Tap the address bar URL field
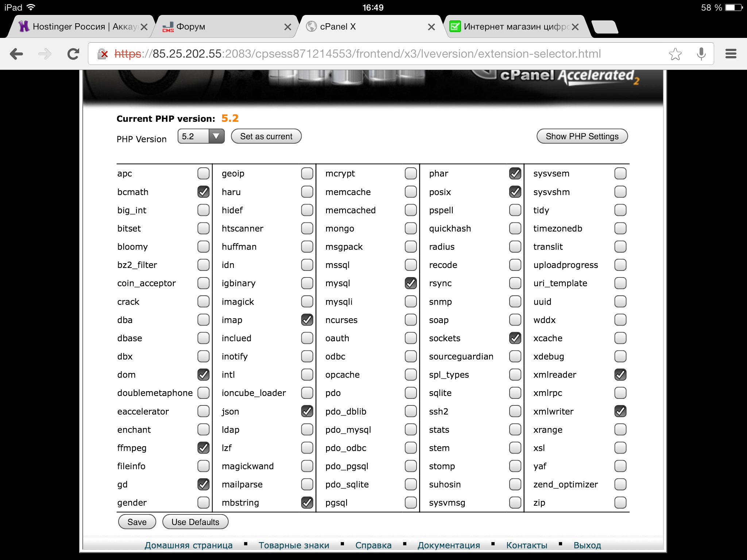The height and width of the screenshot is (560, 747). tap(365, 54)
